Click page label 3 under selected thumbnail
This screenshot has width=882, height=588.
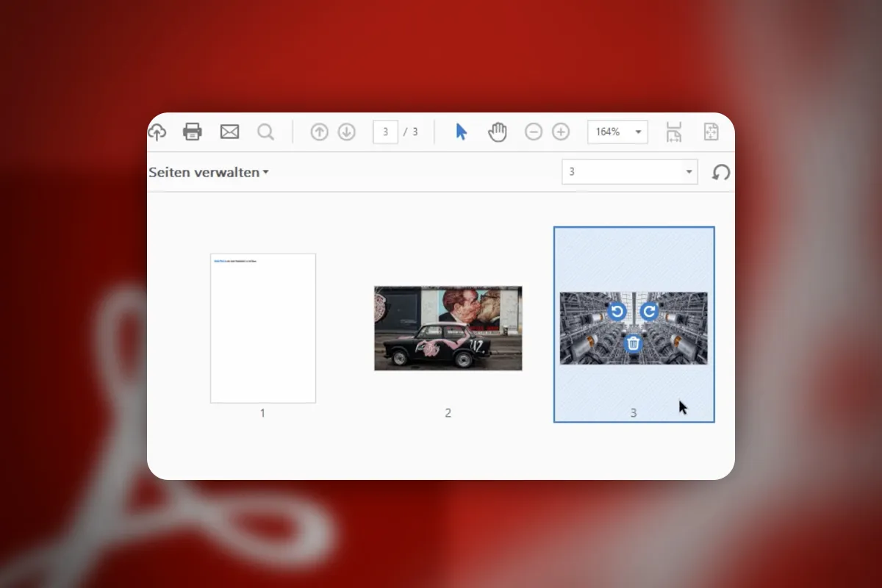[x=634, y=413]
